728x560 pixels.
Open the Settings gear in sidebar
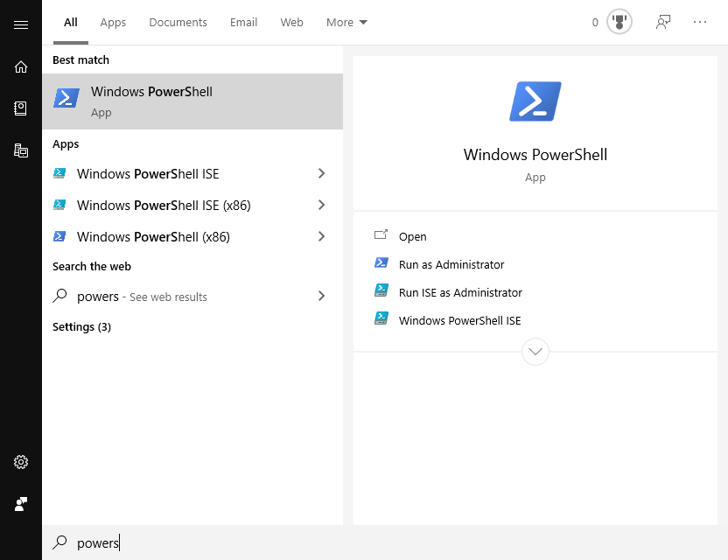pyautogui.click(x=21, y=462)
